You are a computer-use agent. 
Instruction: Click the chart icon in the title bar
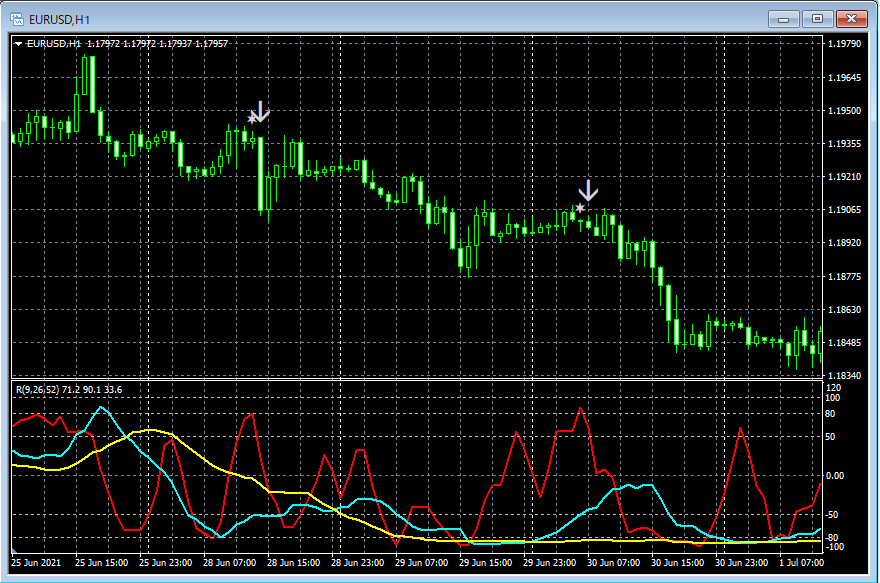17,18
